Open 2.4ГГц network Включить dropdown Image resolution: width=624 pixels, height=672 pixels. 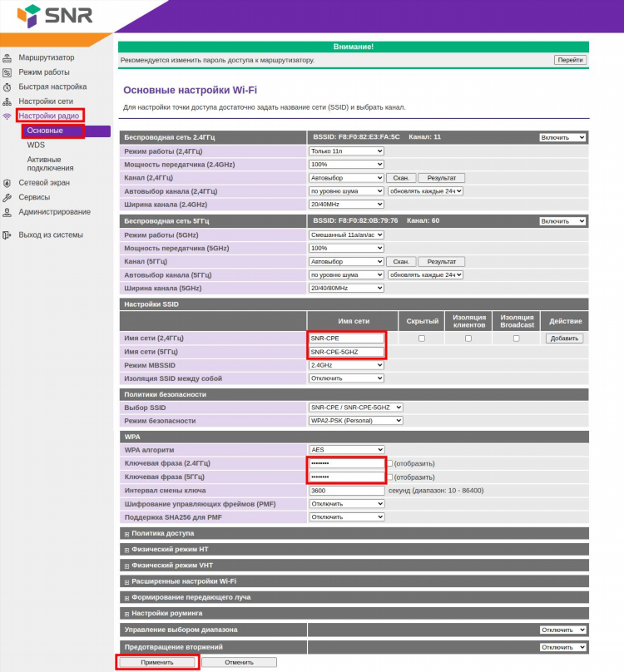562,137
